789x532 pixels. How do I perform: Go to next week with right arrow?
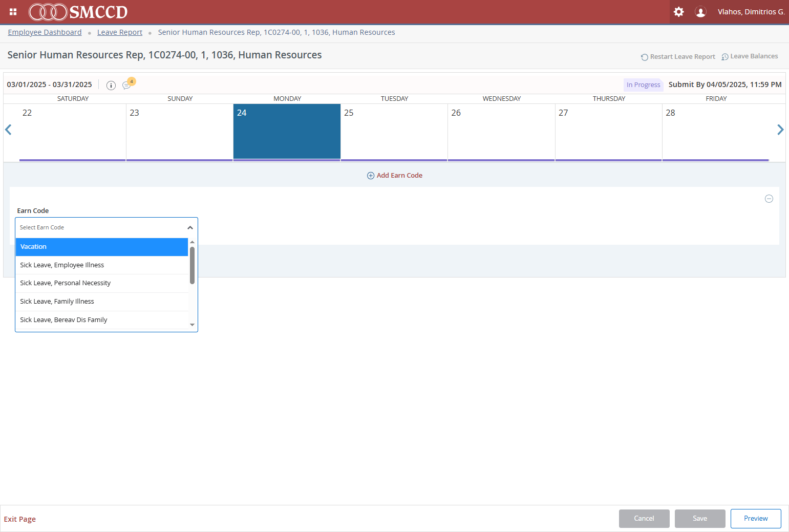coord(780,130)
